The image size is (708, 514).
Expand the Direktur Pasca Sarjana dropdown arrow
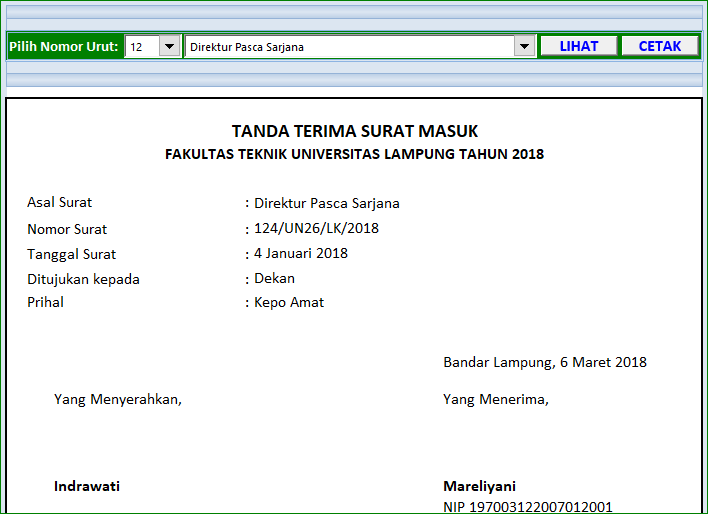coord(524,46)
